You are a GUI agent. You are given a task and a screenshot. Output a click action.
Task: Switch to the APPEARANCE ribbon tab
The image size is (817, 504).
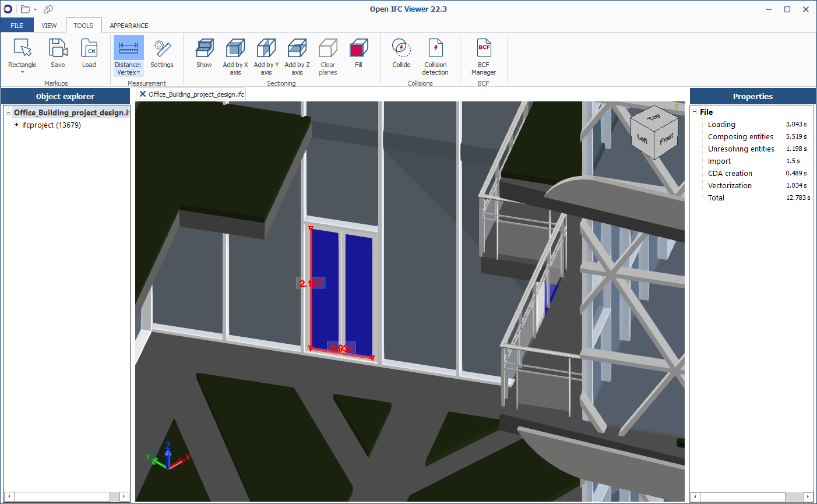click(129, 25)
